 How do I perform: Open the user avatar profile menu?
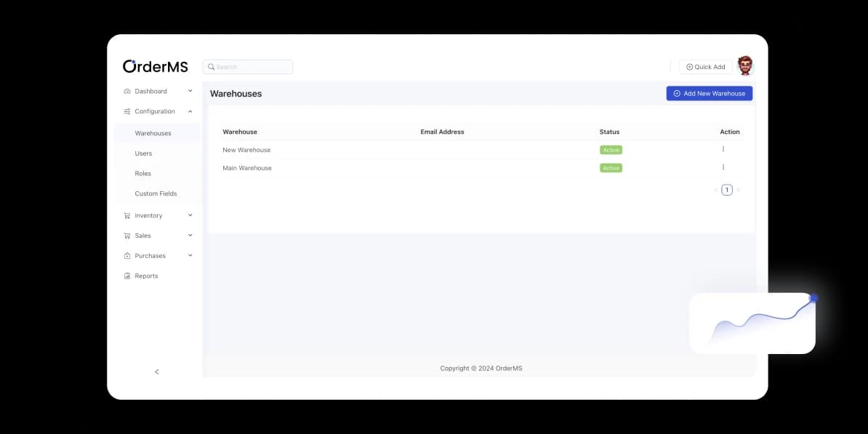tap(745, 66)
